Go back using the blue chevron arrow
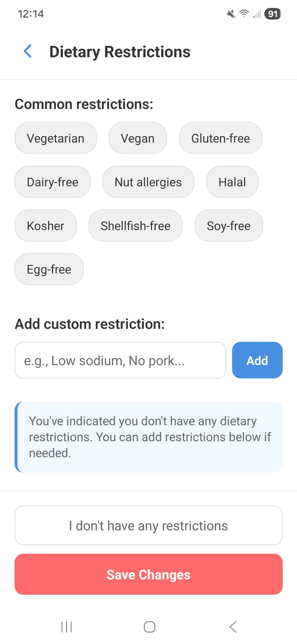This screenshot has width=297, height=644. point(28,51)
